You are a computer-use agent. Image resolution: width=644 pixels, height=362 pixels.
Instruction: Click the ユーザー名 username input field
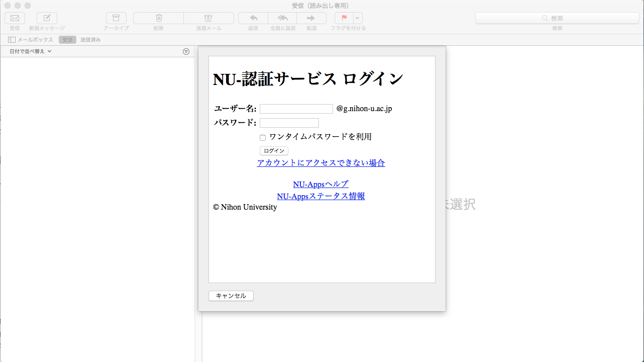click(x=296, y=109)
